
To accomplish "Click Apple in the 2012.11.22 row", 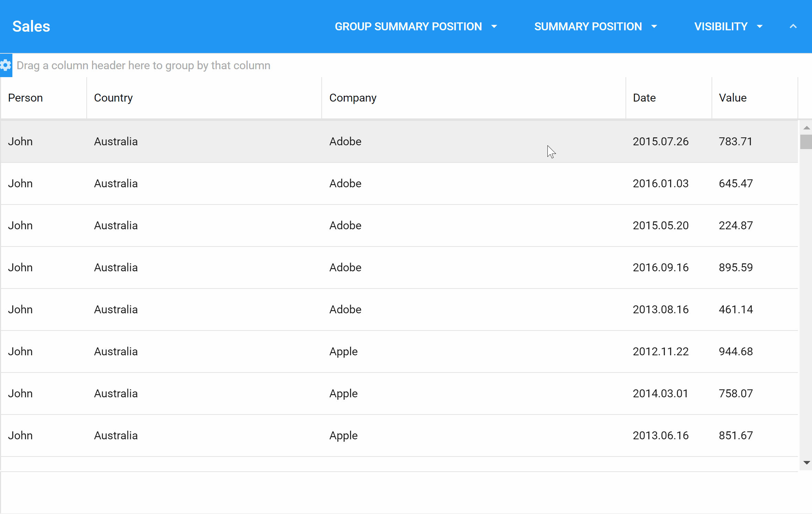I will pyautogui.click(x=343, y=352).
